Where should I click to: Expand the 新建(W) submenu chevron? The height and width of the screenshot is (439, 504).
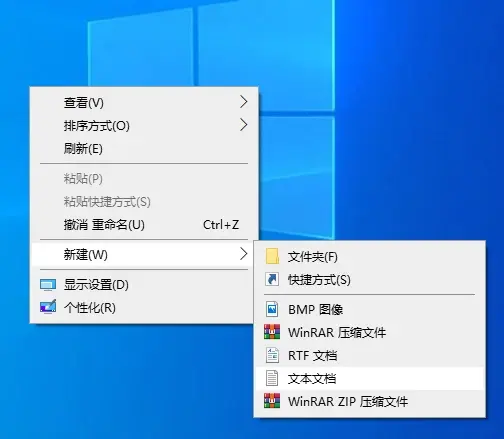pyautogui.click(x=244, y=254)
